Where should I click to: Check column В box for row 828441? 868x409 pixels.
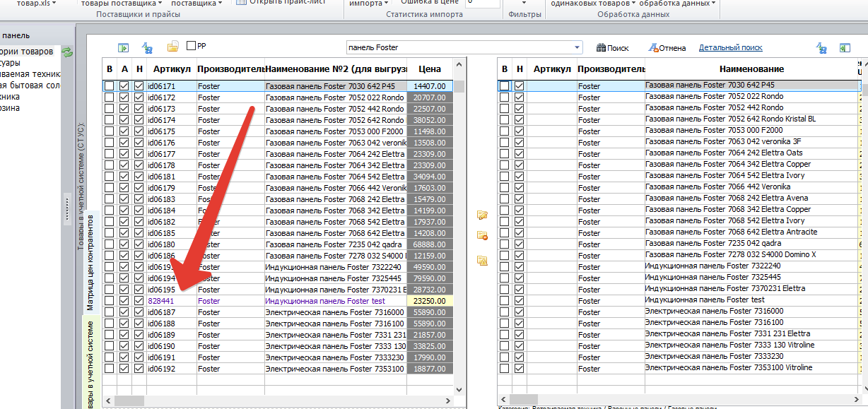click(110, 301)
